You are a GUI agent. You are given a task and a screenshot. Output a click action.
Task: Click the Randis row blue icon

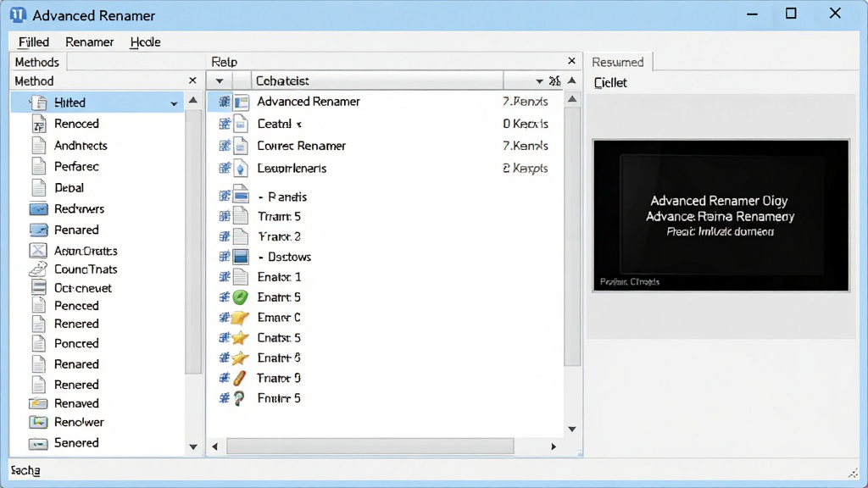241,194
